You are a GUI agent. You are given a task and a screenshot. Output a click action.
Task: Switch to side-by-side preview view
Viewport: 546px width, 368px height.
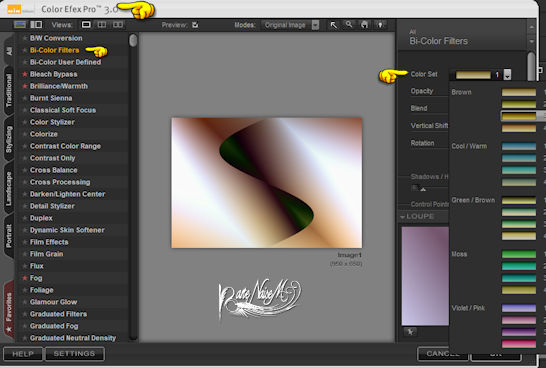click(x=118, y=25)
